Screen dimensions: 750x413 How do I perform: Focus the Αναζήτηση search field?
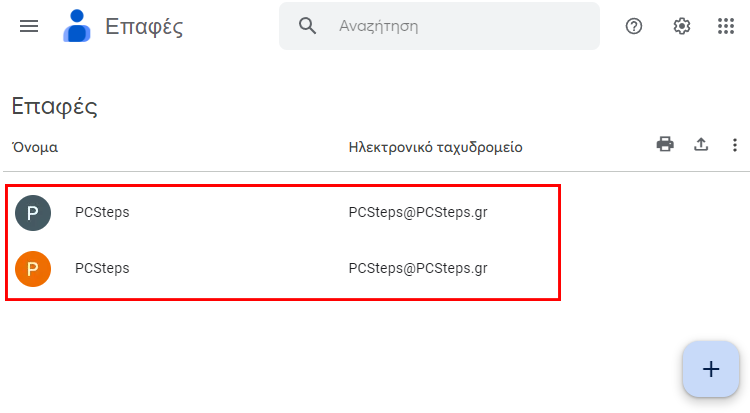(439, 26)
